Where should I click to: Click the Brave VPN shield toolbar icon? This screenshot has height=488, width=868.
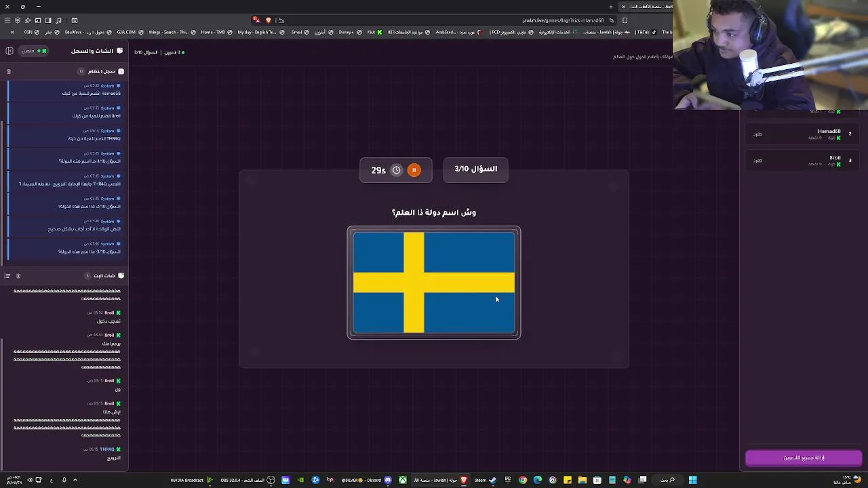18,20
